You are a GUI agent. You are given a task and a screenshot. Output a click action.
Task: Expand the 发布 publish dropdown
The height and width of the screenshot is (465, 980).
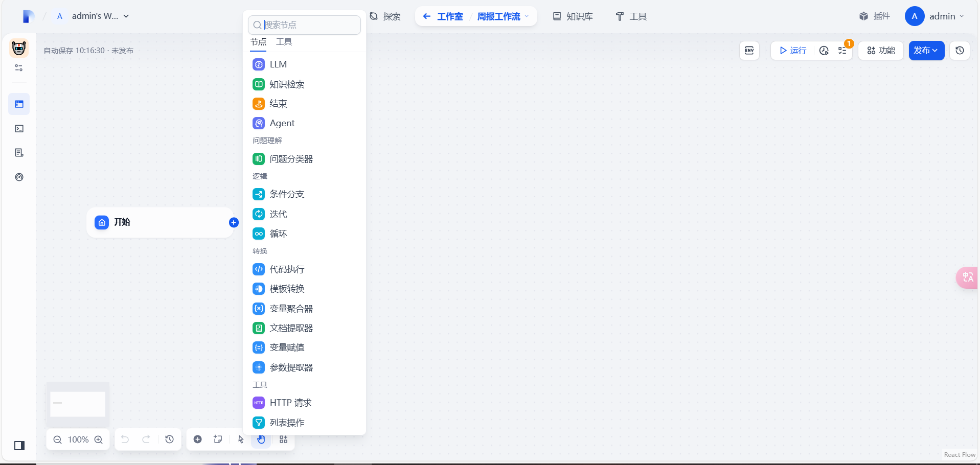pos(926,51)
